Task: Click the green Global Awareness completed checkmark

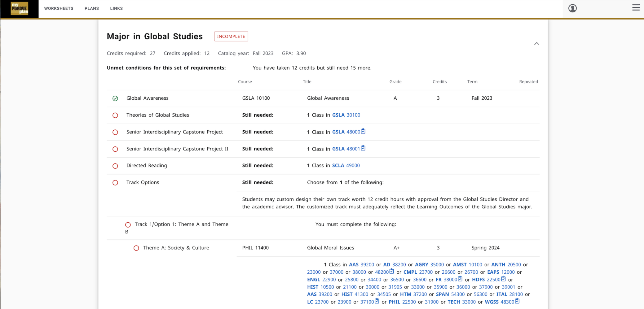Action: click(x=115, y=98)
